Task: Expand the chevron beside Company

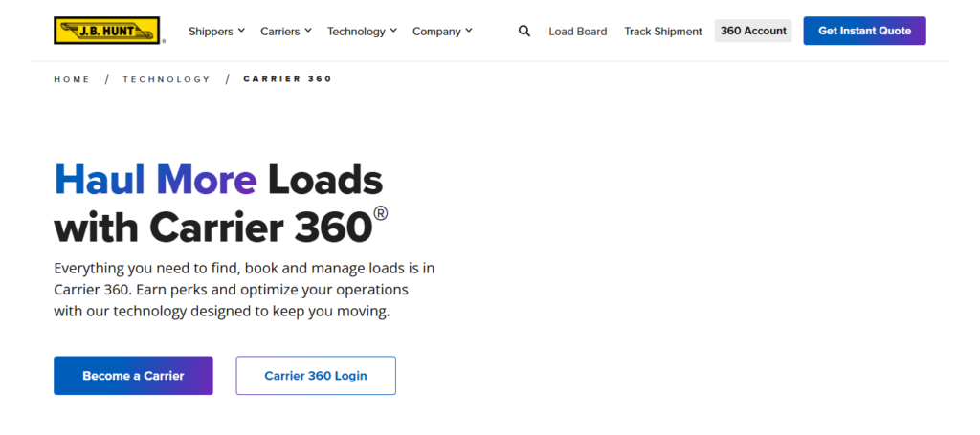Action: [469, 31]
